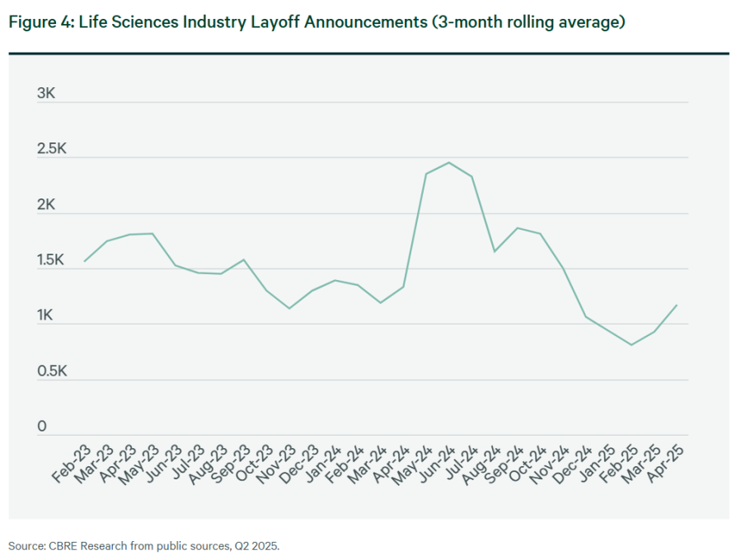Image resolution: width=741 pixels, height=560 pixels.
Task: Select the 1.5K y-axis label
Action: pyautogui.click(x=51, y=260)
